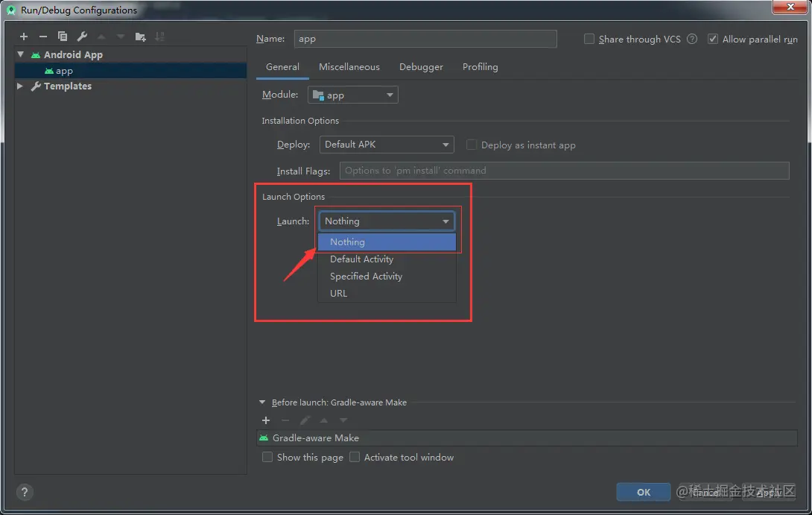Check Activate tool window
812x515 pixels.
click(x=355, y=457)
